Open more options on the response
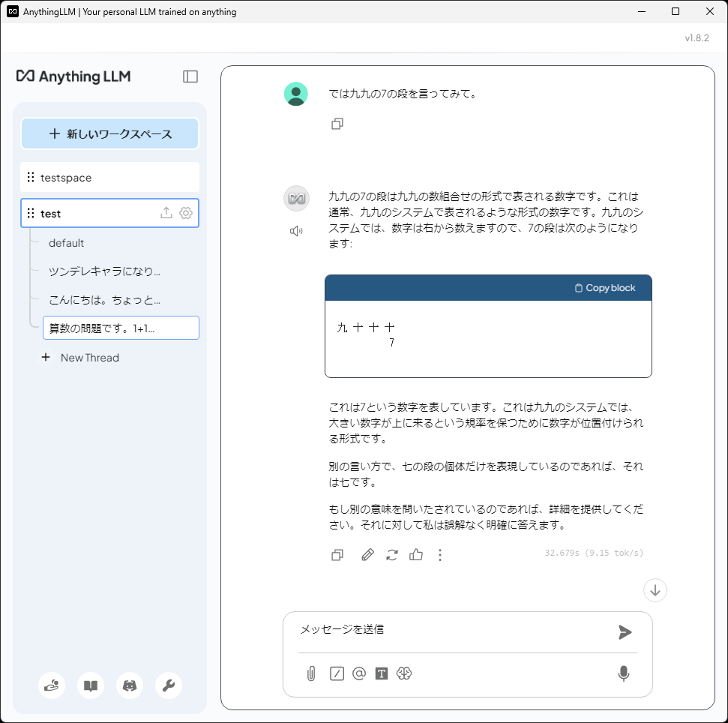The height and width of the screenshot is (723, 728). [x=440, y=554]
